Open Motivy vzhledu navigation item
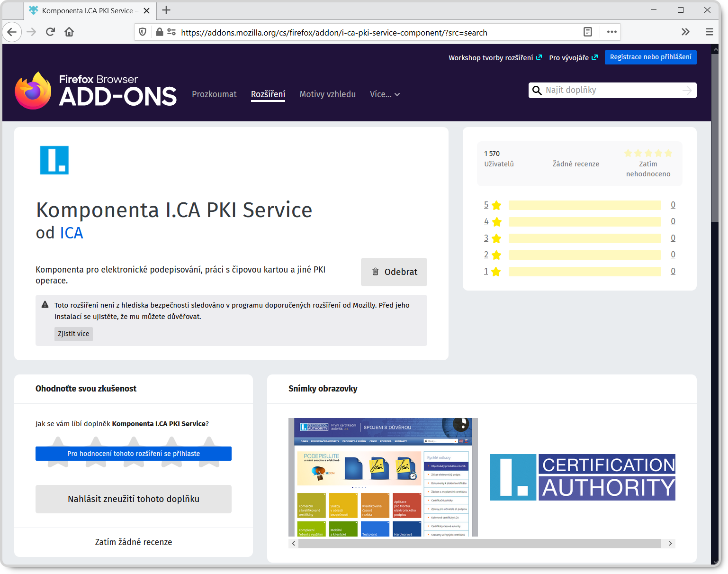Viewport: 728px width, 574px height. click(327, 94)
